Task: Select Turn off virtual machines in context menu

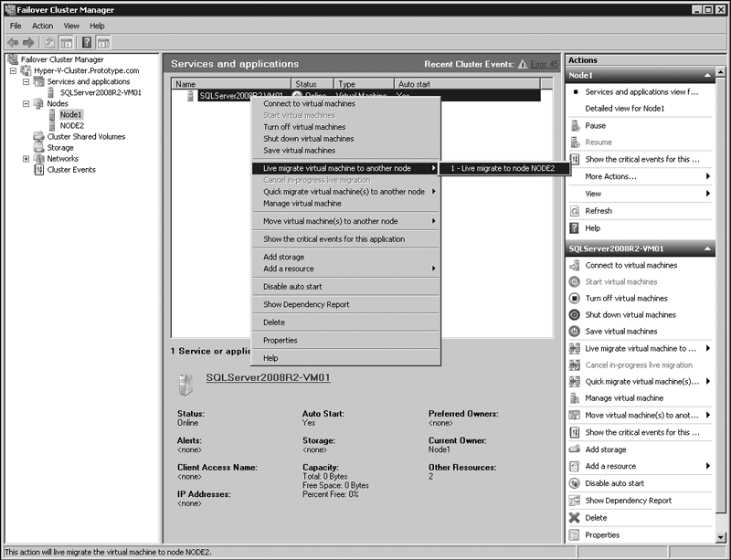Action: (x=345, y=127)
